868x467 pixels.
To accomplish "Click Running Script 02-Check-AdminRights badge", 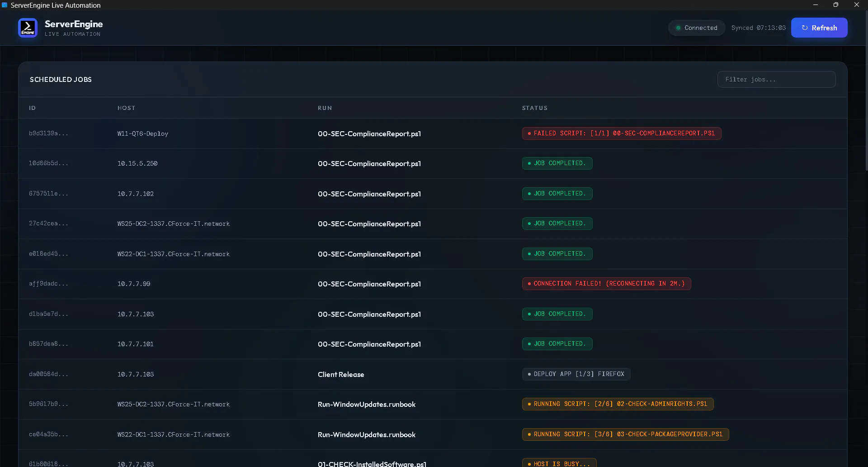I will pos(618,404).
